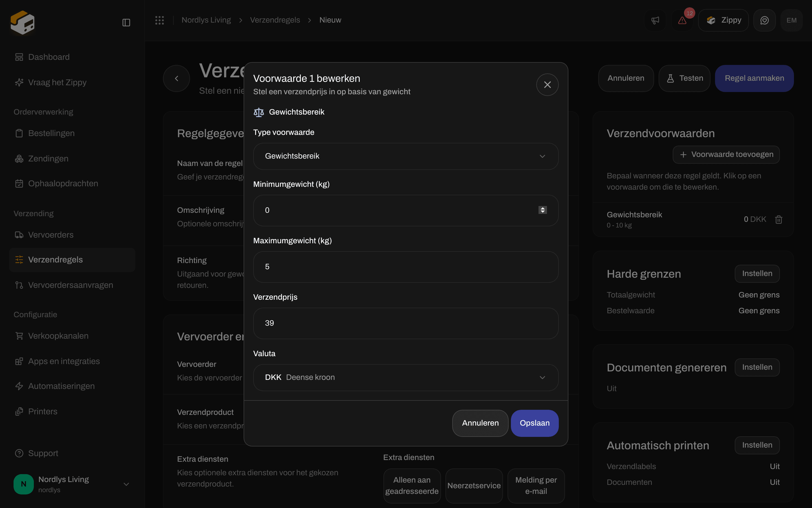Open Verkoopkanalen
This screenshot has width=812, height=508.
pos(72,336)
